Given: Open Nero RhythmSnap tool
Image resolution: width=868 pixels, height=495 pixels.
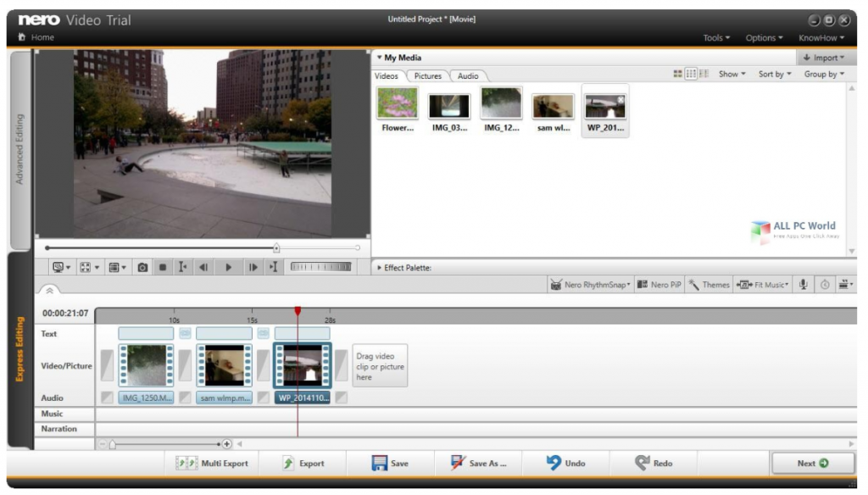Looking at the screenshot, I should click(590, 285).
